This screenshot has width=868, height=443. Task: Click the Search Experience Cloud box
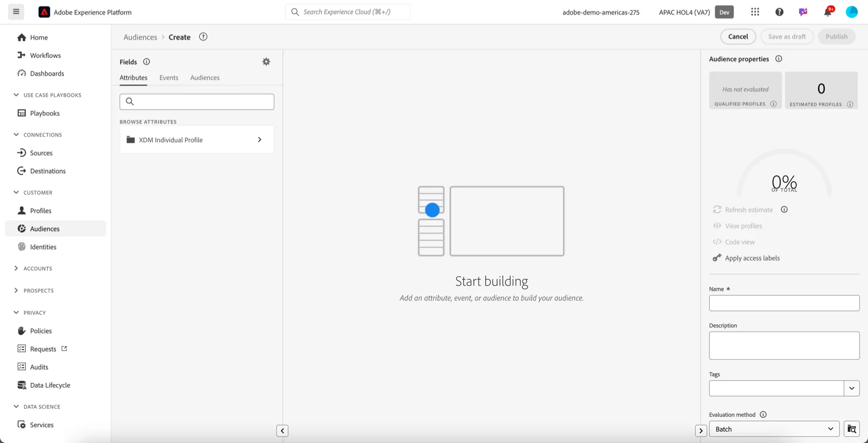click(348, 12)
